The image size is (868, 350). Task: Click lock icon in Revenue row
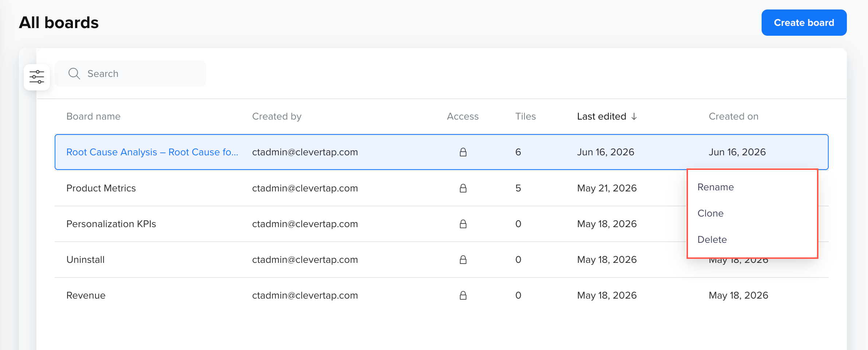(463, 295)
